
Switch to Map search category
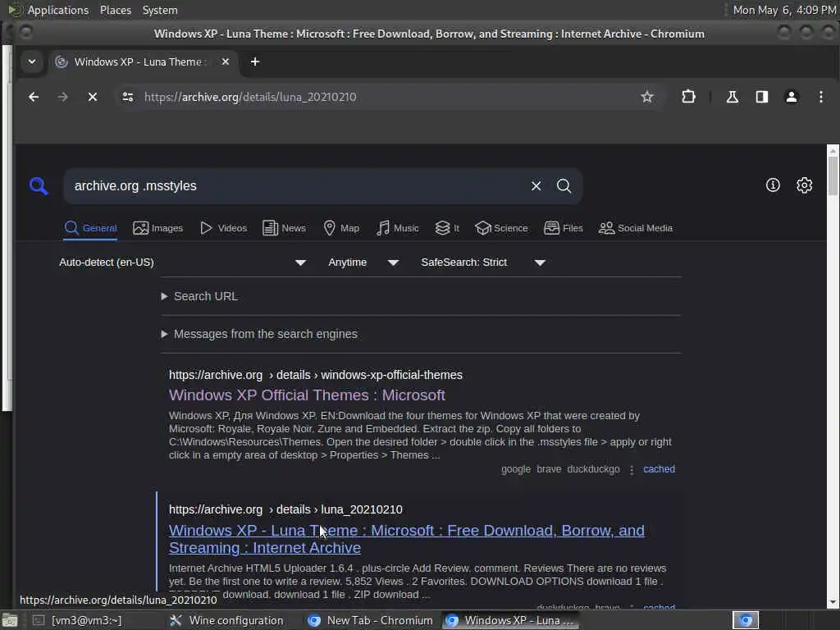click(342, 228)
